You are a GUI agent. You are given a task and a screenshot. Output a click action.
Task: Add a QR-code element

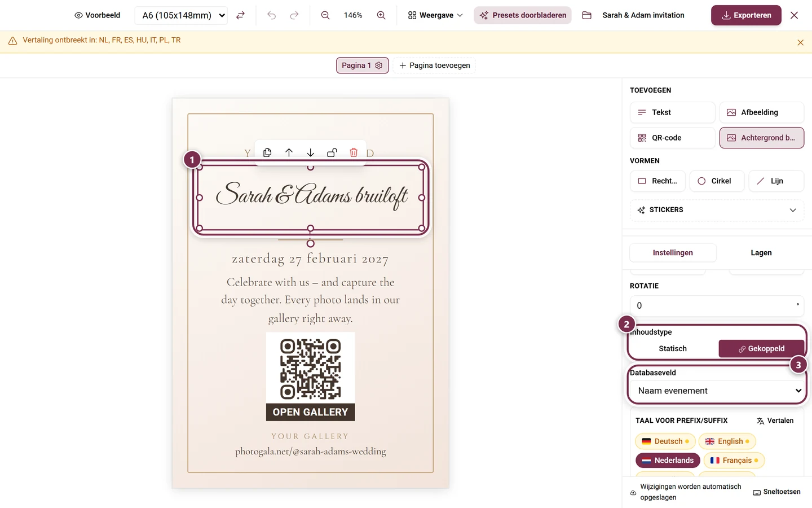tap(672, 138)
